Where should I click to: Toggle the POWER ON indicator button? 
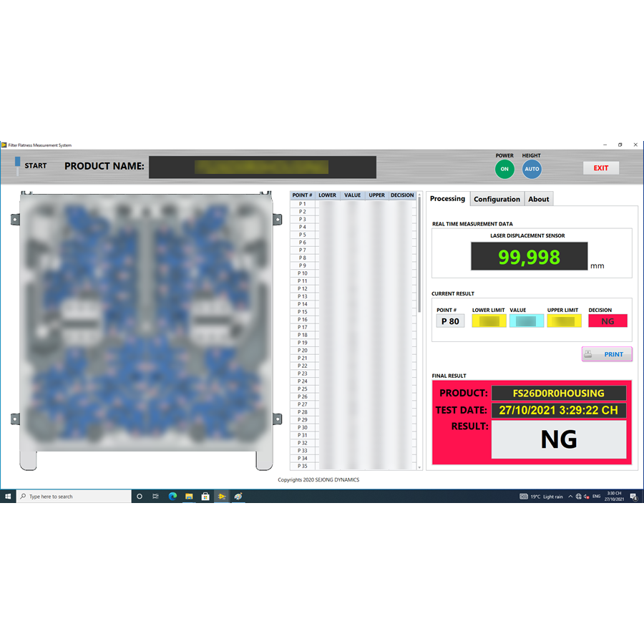[x=504, y=169]
